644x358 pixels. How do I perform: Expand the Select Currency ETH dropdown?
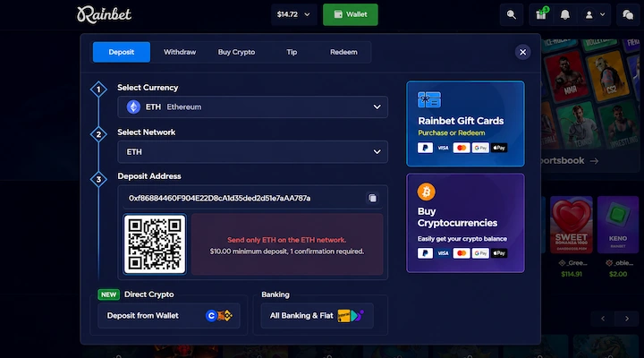click(x=252, y=107)
